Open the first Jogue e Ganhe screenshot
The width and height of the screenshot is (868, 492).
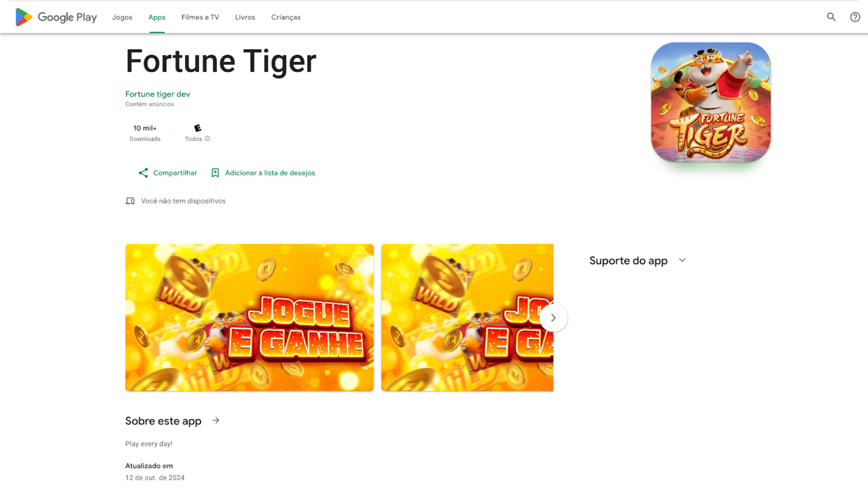[250, 318]
